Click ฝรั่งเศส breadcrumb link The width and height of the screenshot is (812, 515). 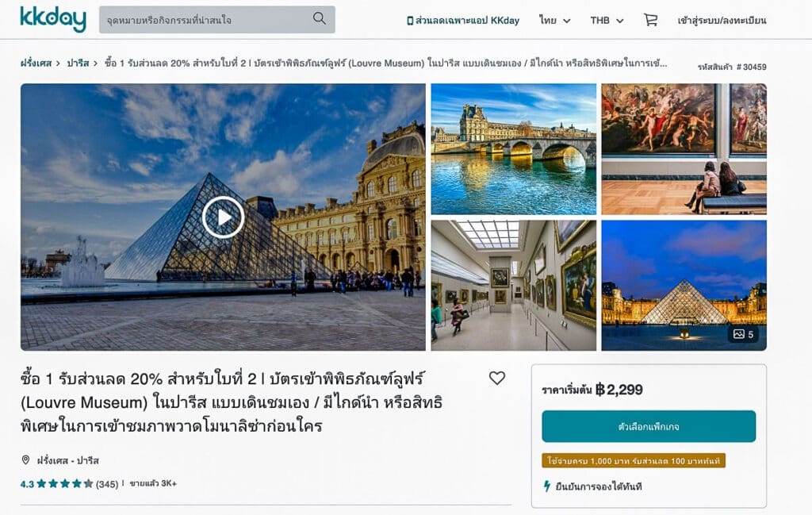tap(36, 63)
